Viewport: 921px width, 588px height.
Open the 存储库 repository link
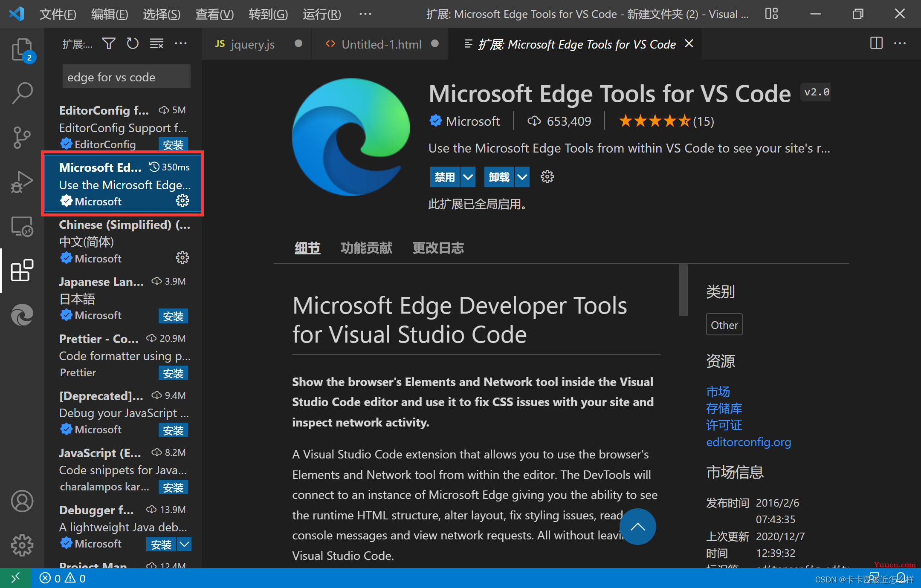click(x=724, y=408)
